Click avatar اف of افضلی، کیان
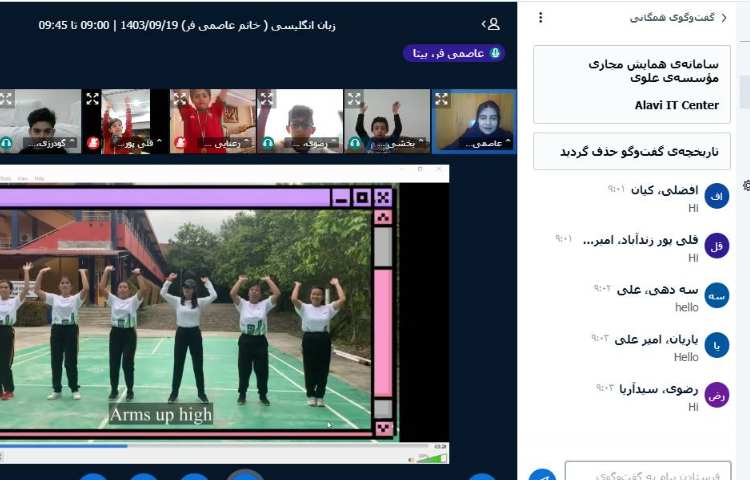 coord(717,196)
